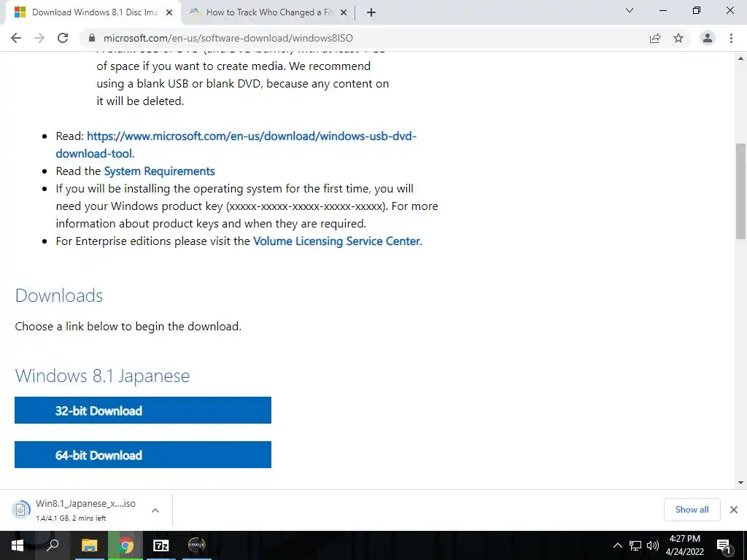
Task: Open 7-Zip from taskbar
Action: click(x=161, y=545)
